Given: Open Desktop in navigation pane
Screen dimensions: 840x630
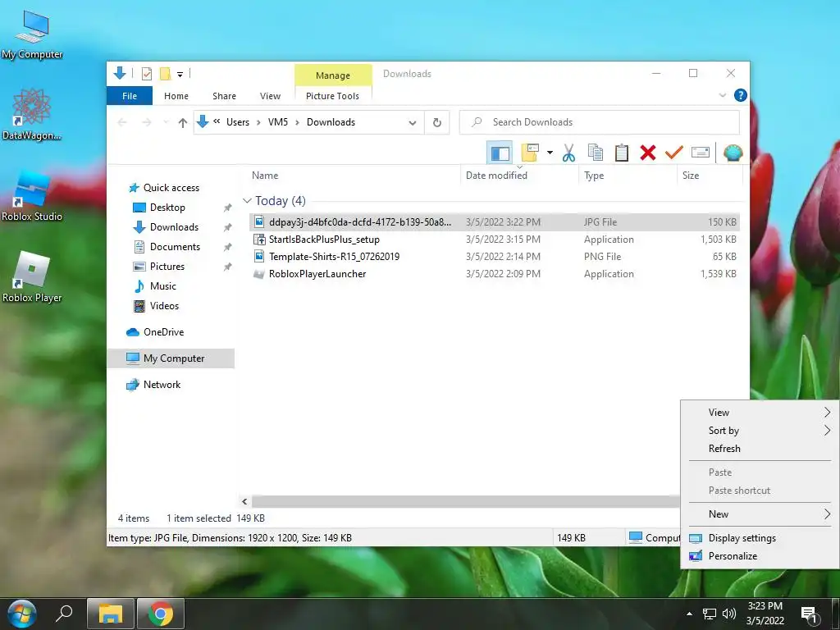Looking at the screenshot, I should click(x=167, y=208).
